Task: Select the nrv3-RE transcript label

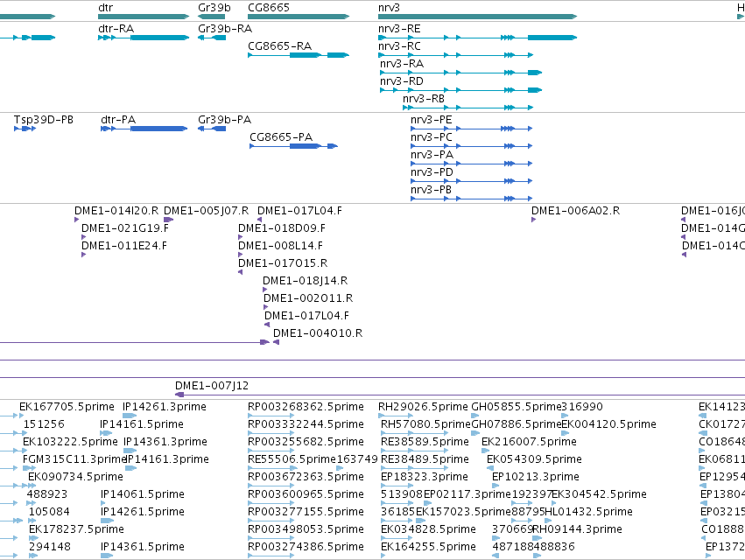Action: coord(399,29)
